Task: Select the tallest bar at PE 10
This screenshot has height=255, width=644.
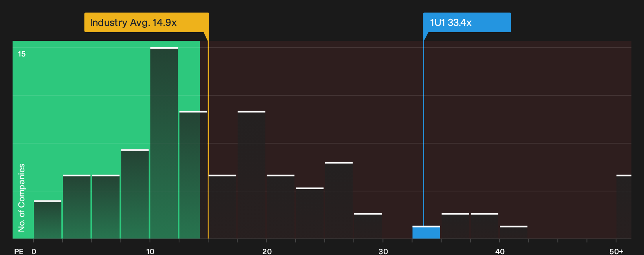Action: coord(164,143)
